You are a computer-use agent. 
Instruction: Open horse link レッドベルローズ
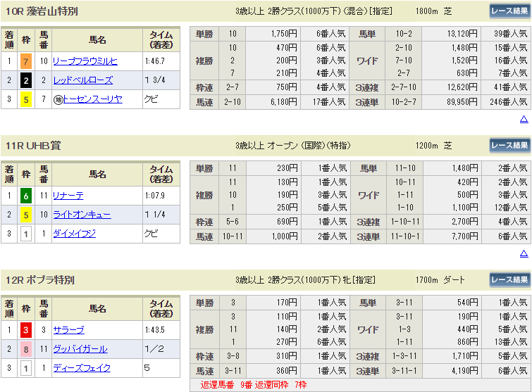(83, 80)
